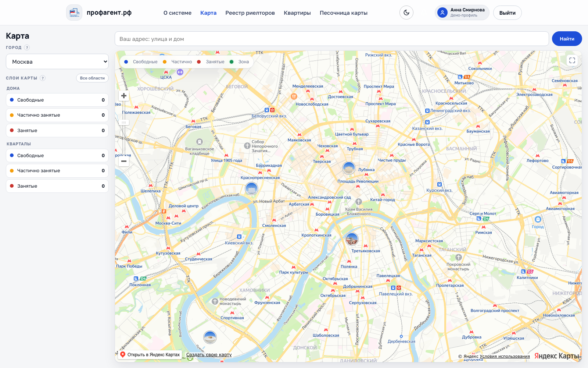Click the Новодевичий монастырь marker icon
This screenshot has width=588, height=368.
[215, 301]
